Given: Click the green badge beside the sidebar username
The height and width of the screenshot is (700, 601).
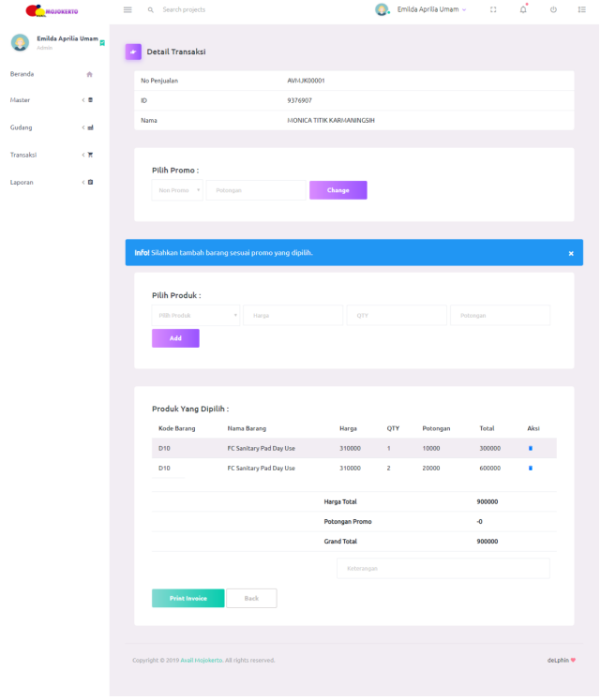Looking at the screenshot, I should 102,43.
